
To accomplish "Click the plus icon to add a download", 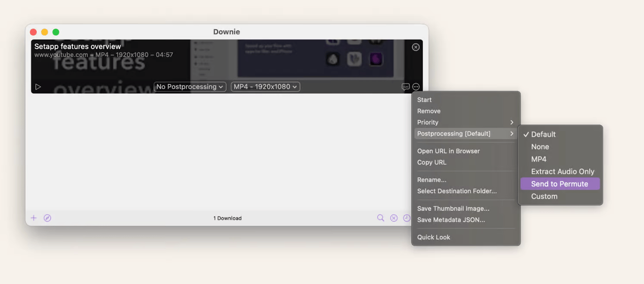I will coord(34,218).
